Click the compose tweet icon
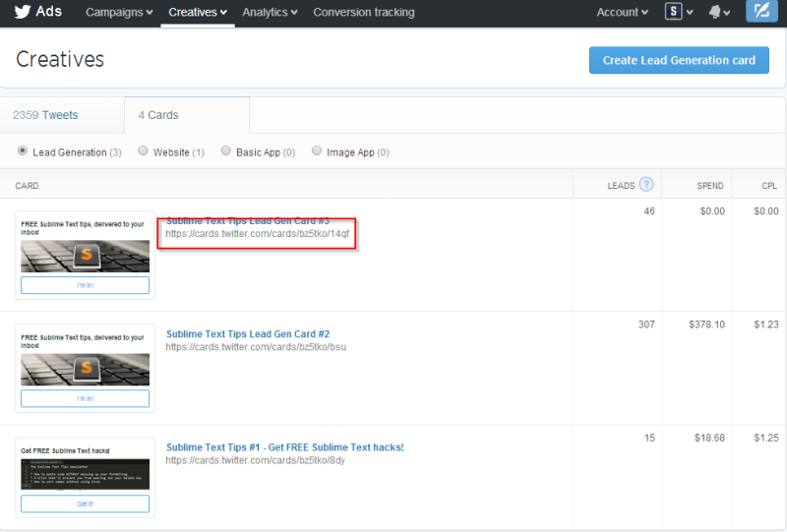The image size is (787, 532). (x=760, y=12)
